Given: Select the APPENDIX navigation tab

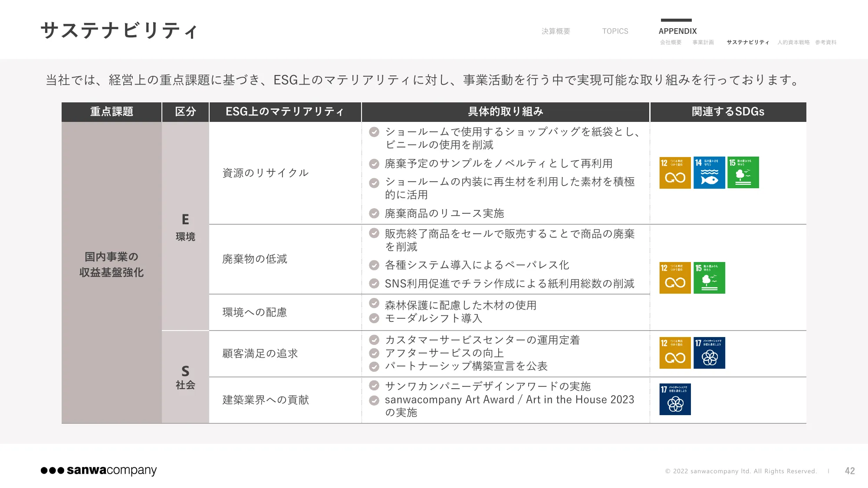Looking at the screenshot, I should (x=677, y=31).
